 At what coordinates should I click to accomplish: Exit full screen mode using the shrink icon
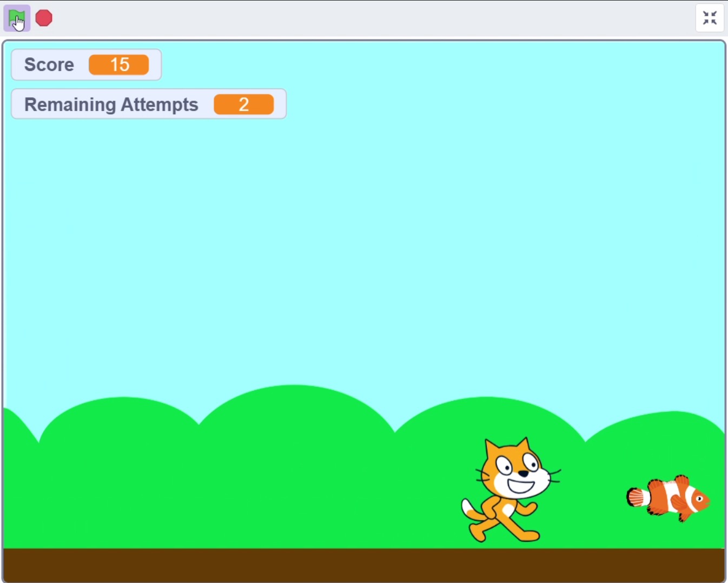point(710,18)
